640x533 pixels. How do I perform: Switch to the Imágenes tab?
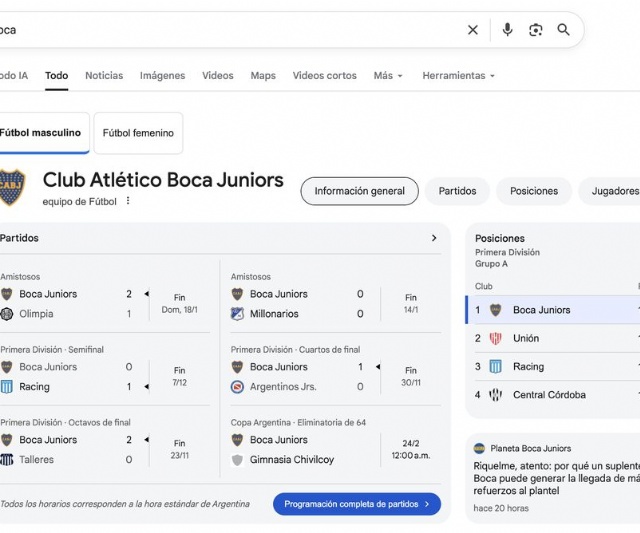tap(162, 76)
